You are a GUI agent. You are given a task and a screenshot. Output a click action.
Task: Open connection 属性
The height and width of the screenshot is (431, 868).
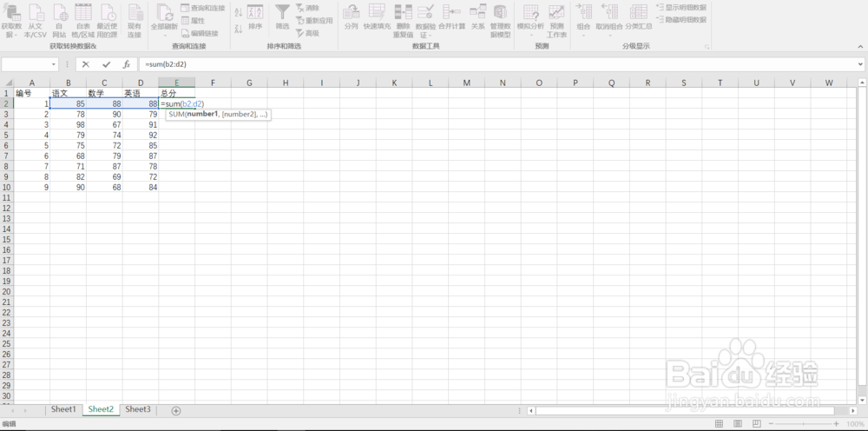click(x=194, y=21)
